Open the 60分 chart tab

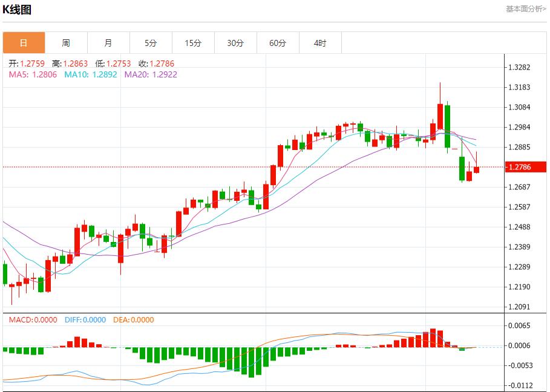[278, 43]
